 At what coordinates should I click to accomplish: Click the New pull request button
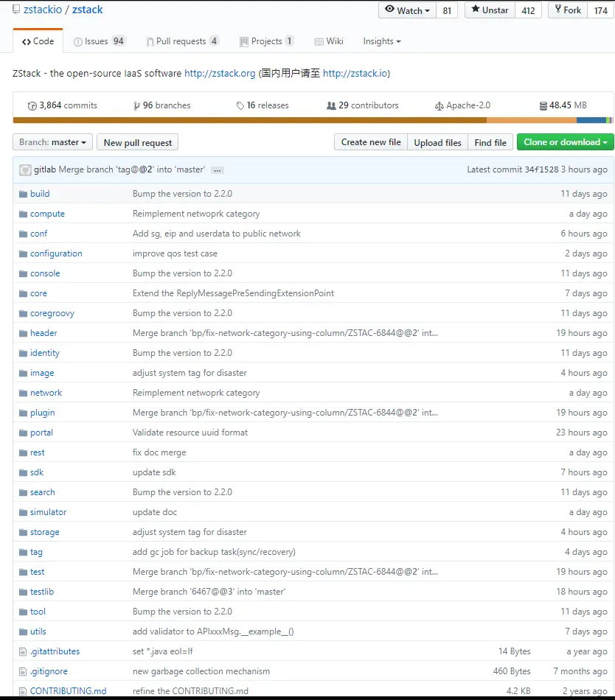click(138, 142)
